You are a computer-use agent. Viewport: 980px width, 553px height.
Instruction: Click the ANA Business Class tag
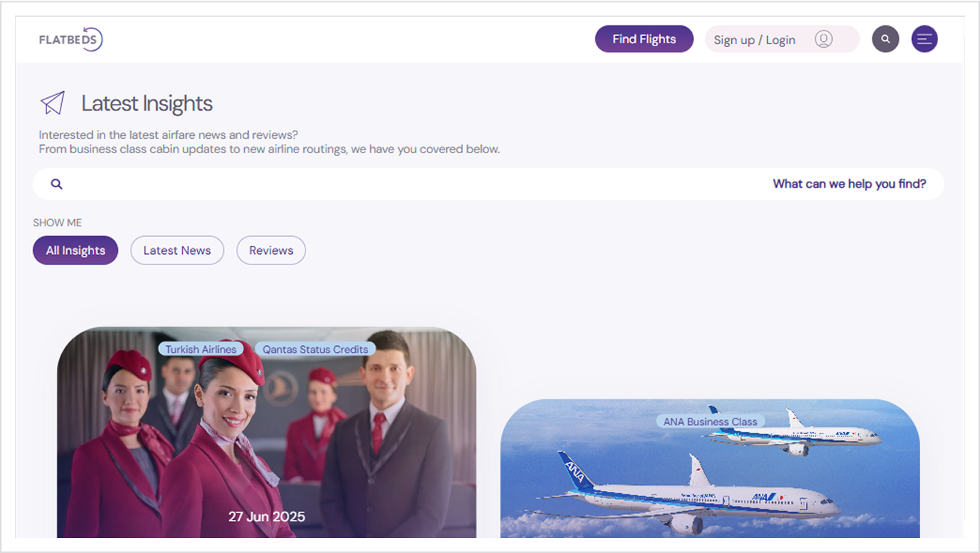pyautogui.click(x=710, y=421)
